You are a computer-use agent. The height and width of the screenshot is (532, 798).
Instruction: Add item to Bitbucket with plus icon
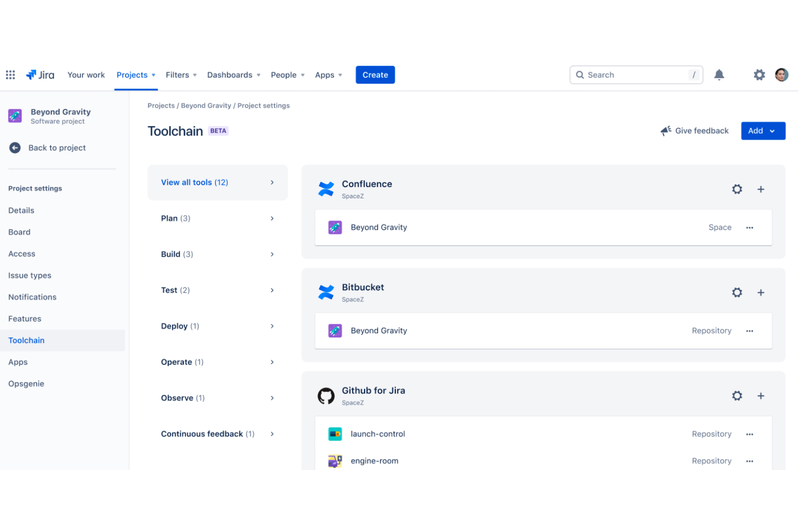click(x=761, y=293)
